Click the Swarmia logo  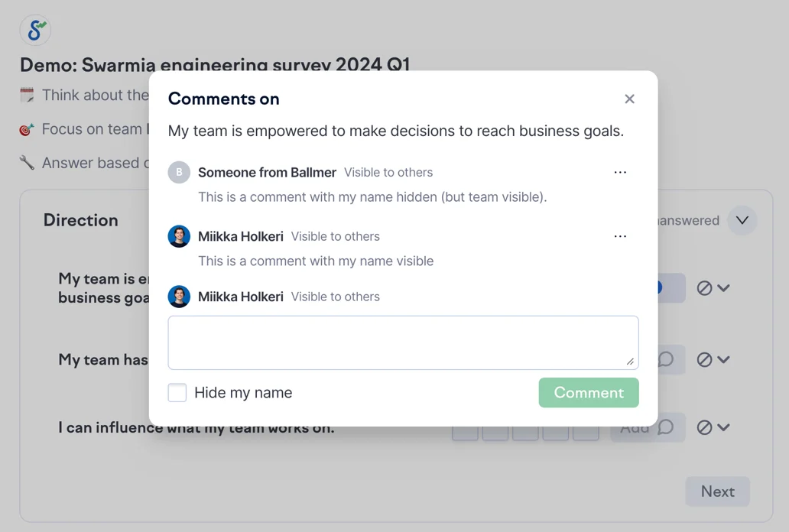point(35,30)
